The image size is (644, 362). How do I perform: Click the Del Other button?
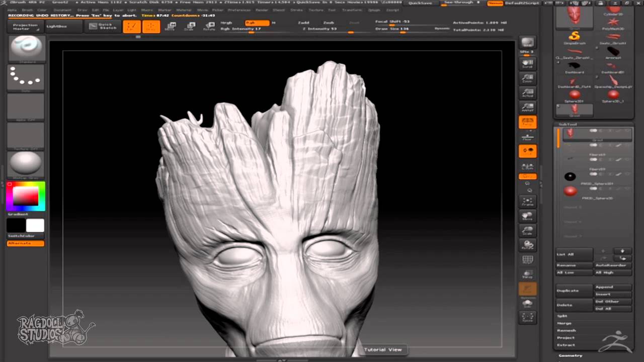click(x=613, y=301)
